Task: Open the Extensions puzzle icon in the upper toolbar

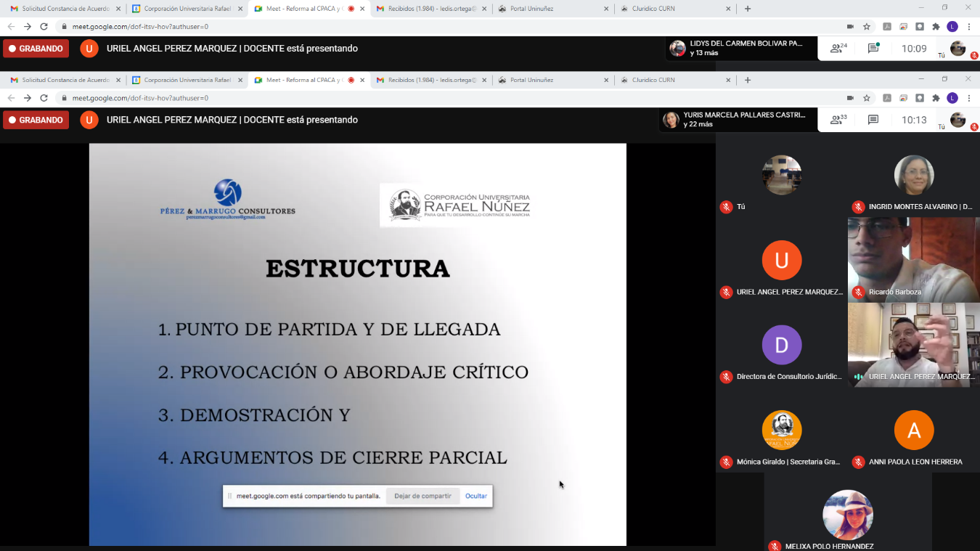Action: [936, 26]
